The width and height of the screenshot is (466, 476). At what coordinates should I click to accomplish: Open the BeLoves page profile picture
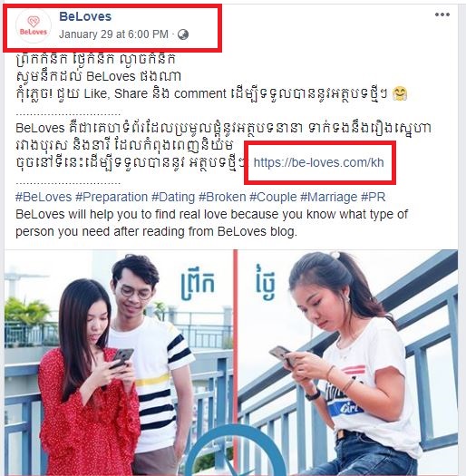pyautogui.click(x=33, y=26)
